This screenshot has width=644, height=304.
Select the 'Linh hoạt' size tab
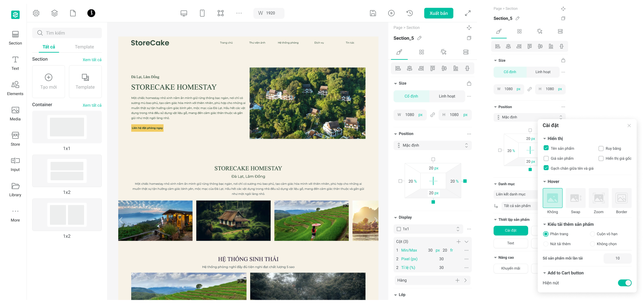point(446,96)
